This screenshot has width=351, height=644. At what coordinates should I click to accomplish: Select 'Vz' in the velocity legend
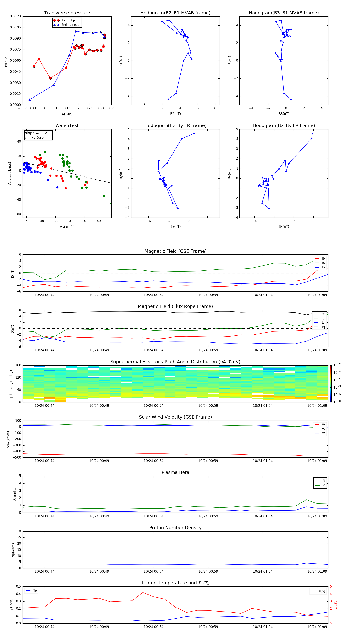tap(320, 433)
